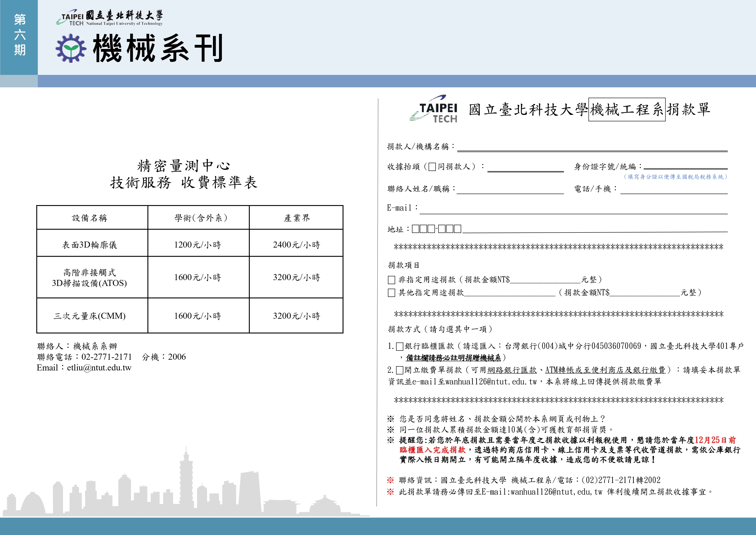756x535 pixels.
Task: Click the 聯絡電話：02-2771-2171 text
Action: 84,357
